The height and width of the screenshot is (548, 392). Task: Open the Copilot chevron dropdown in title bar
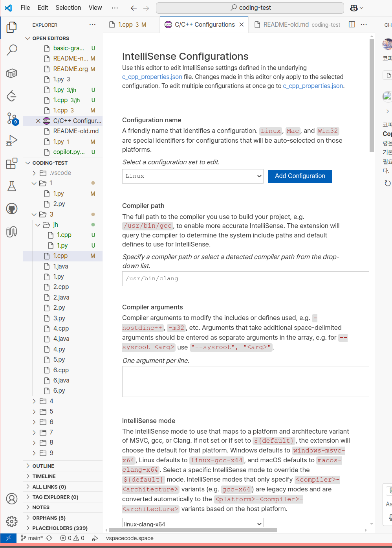click(x=362, y=8)
